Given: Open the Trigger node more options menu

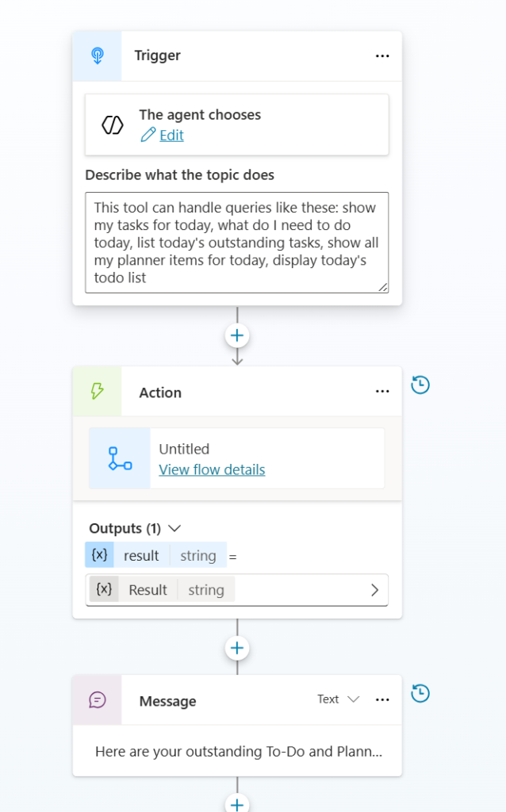Looking at the screenshot, I should [x=382, y=56].
